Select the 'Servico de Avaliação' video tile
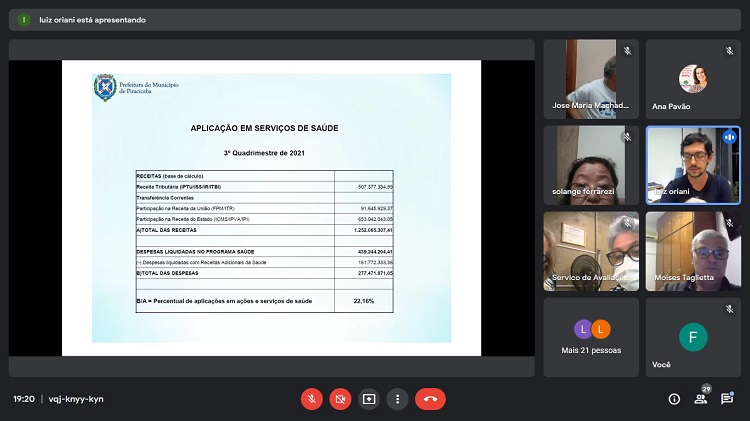Viewport: 750px width, 421px height. [x=592, y=251]
